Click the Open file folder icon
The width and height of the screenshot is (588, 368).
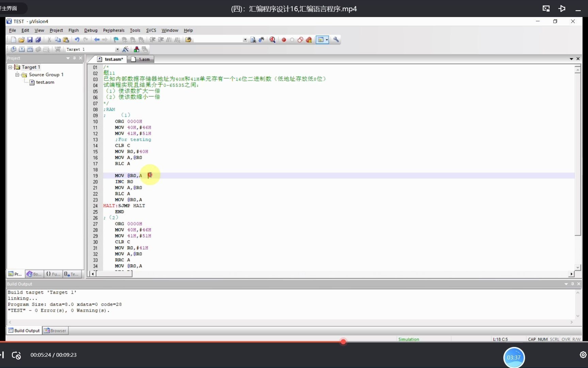click(21, 40)
